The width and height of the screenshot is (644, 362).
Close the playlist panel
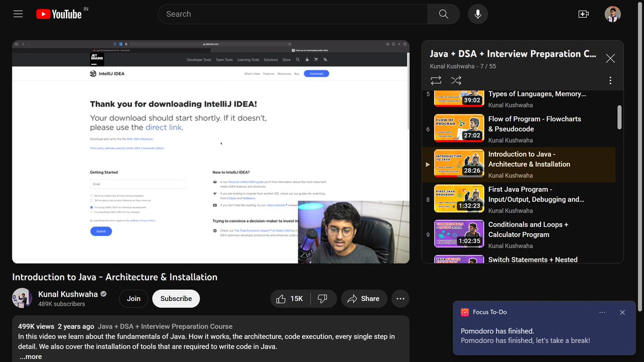coord(610,58)
